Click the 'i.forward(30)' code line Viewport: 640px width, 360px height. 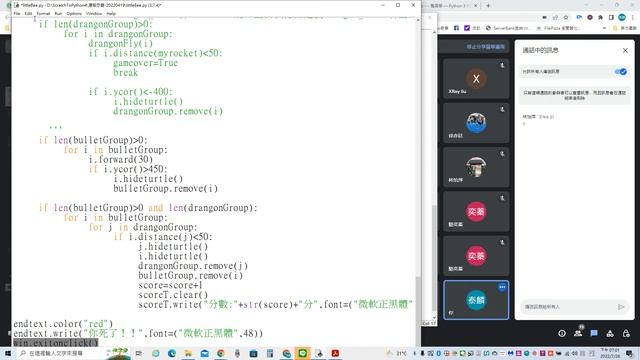pyautogui.click(x=121, y=160)
